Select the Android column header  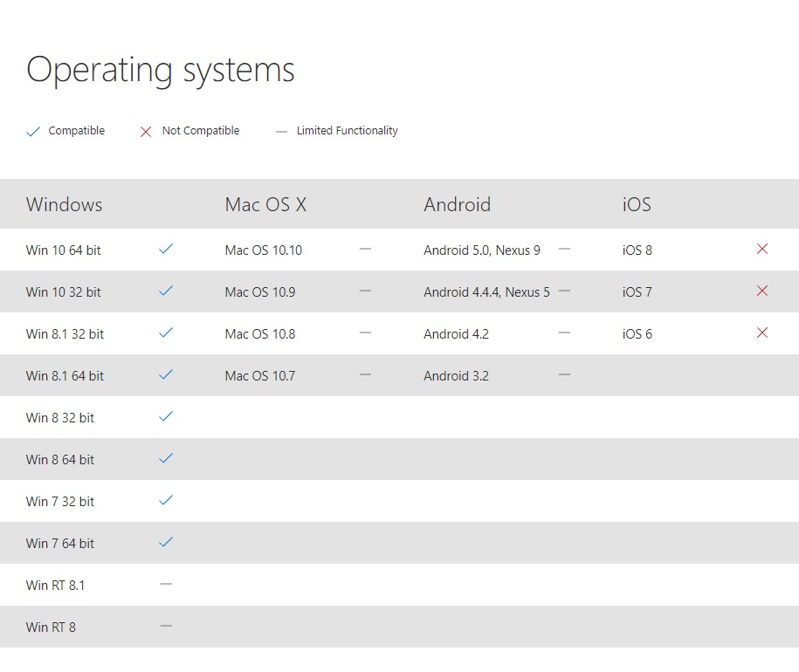(x=457, y=205)
